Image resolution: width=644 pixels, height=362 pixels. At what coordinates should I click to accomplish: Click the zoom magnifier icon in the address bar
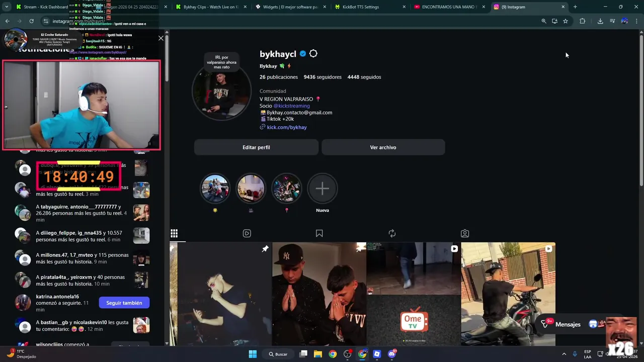543,21
